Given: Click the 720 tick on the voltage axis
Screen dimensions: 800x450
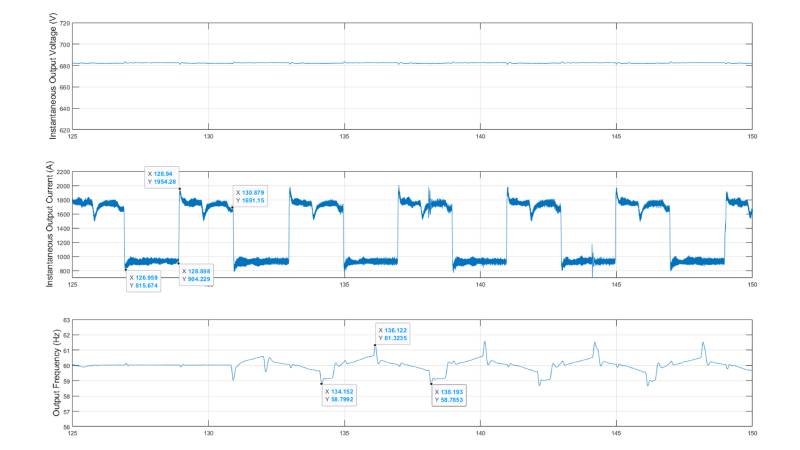Looking at the screenshot, I should [x=64, y=23].
